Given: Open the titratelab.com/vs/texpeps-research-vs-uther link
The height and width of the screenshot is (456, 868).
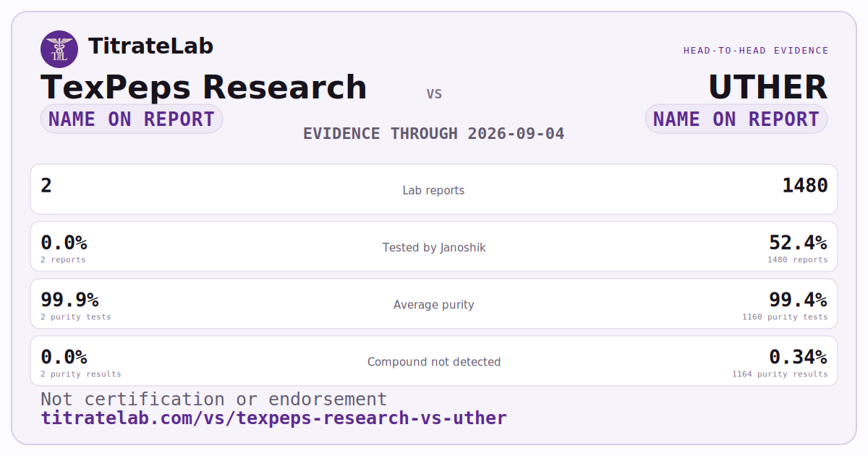Looking at the screenshot, I should pos(274,418).
